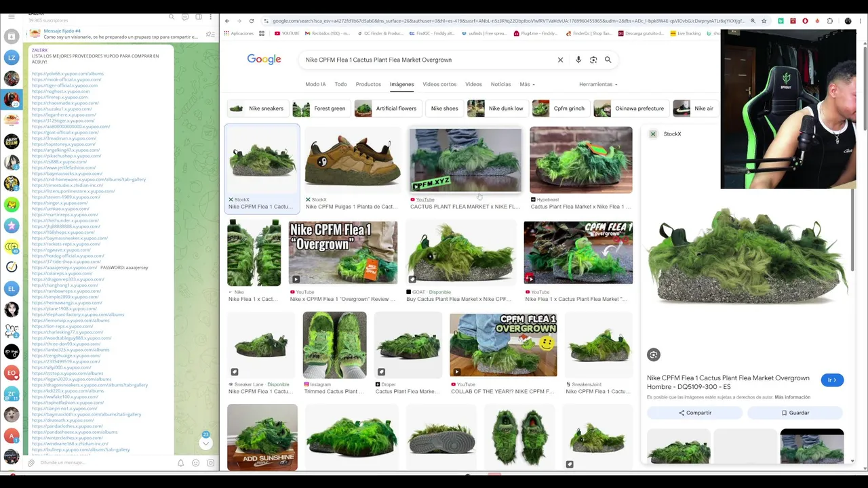
Task: Toggle the Telegram side panel icon
Action: pyautogui.click(x=198, y=17)
